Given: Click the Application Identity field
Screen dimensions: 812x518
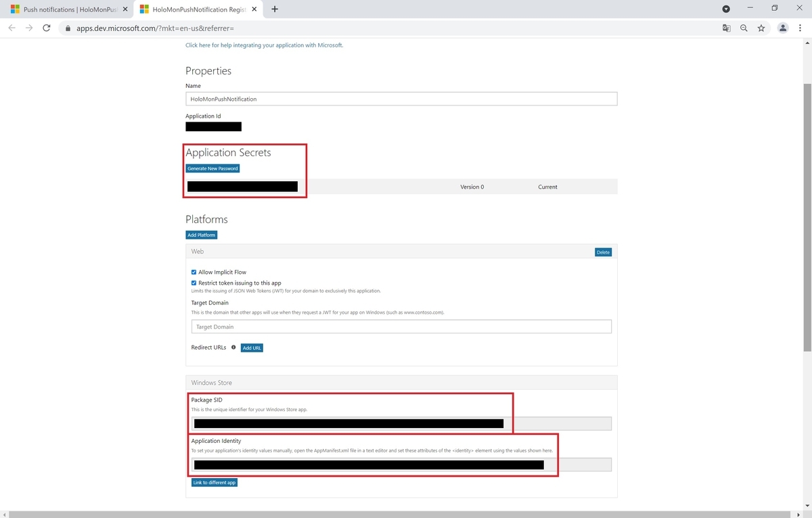Looking at the screenshot, I should click(401, 465).
